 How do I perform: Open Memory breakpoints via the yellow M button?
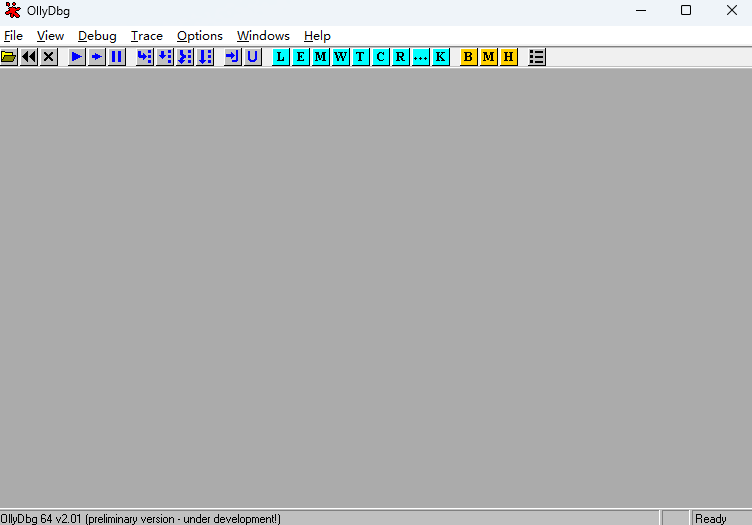[x=489, y=57]
